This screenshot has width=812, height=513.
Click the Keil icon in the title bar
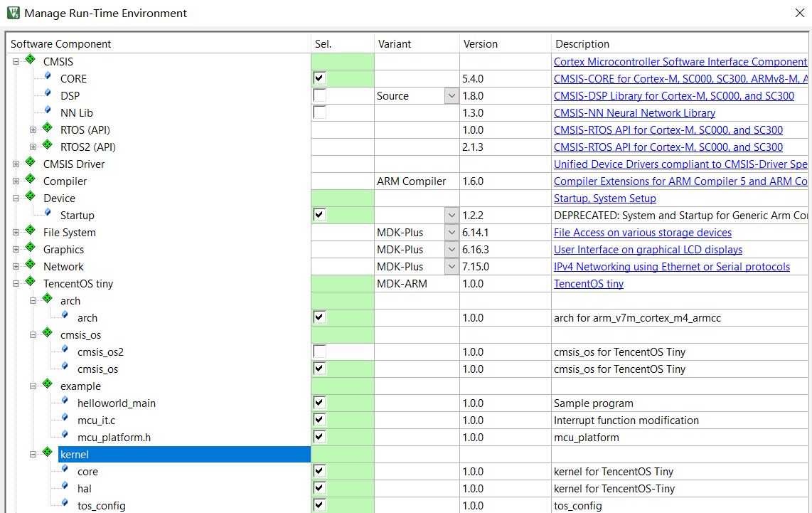pos(14,13)
